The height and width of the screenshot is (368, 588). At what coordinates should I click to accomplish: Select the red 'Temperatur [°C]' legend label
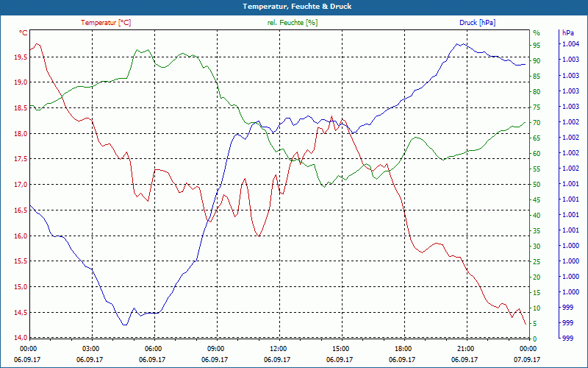pos(106,23)
